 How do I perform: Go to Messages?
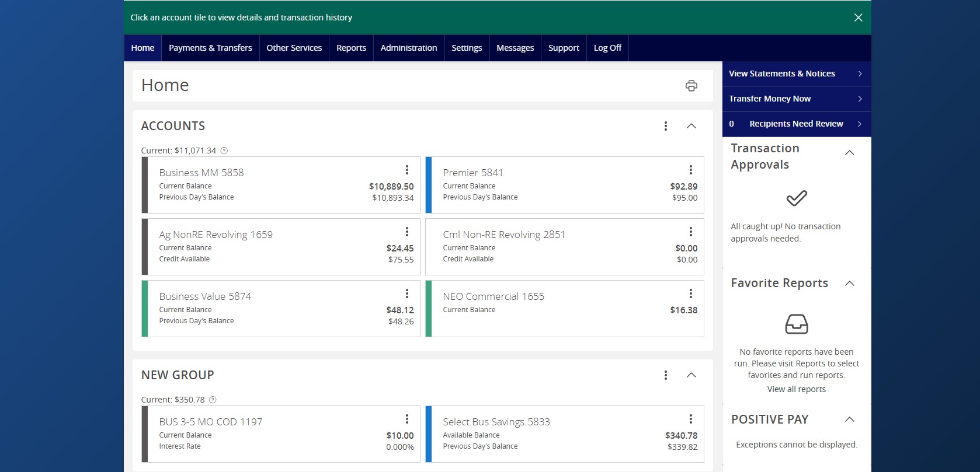(515, 48)
